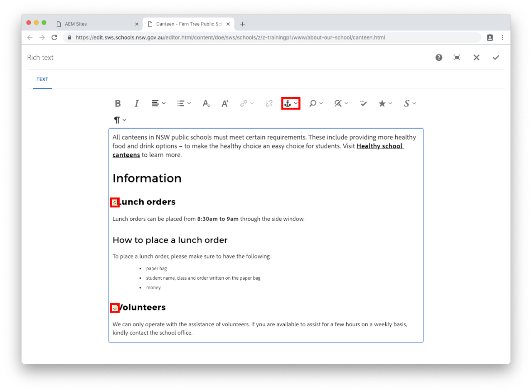Click the paragraph about volunteers assistance
Viewport: 532px width, 392px height.
coord(260,328)
